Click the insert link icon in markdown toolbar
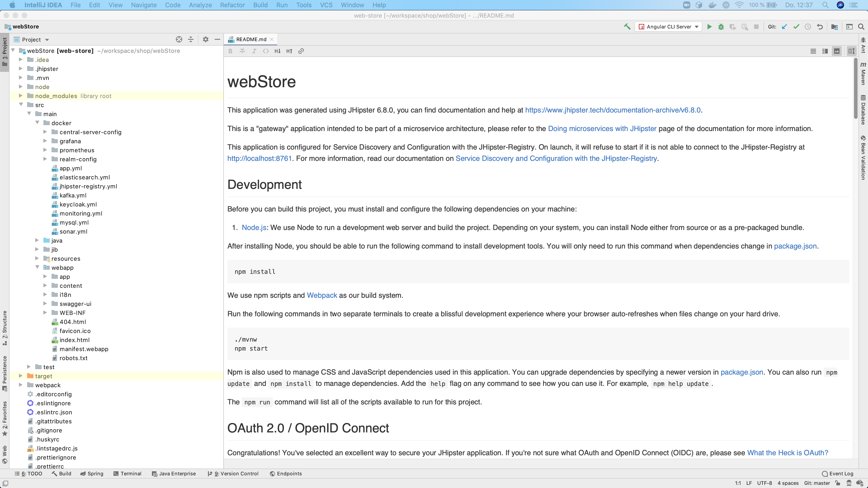Viewport: 868px width, 488px height. pyautogui.click(x=301, y=51)
